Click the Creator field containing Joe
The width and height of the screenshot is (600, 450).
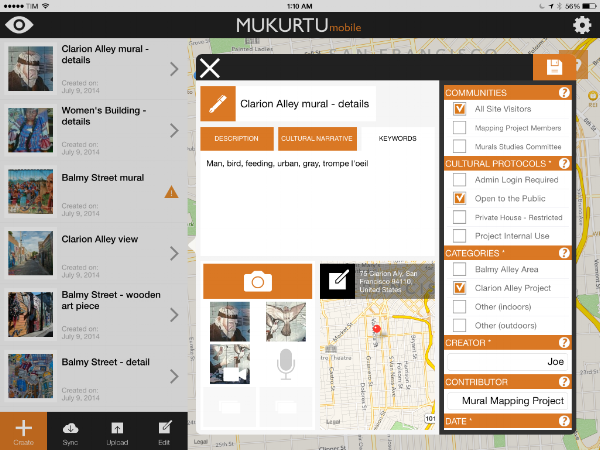pyautogui.click(x=507, y=362)
